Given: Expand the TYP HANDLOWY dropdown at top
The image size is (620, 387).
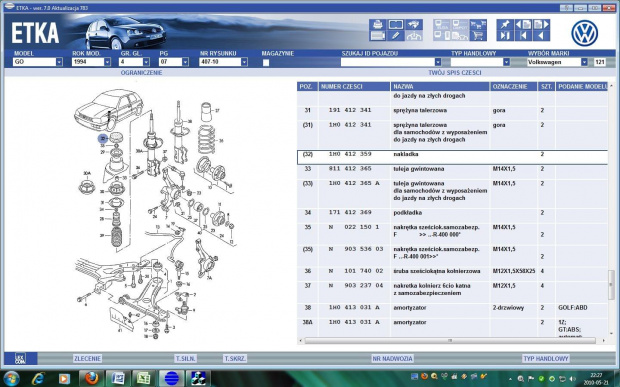Looking at the screenshot, I should pos(506,62).
